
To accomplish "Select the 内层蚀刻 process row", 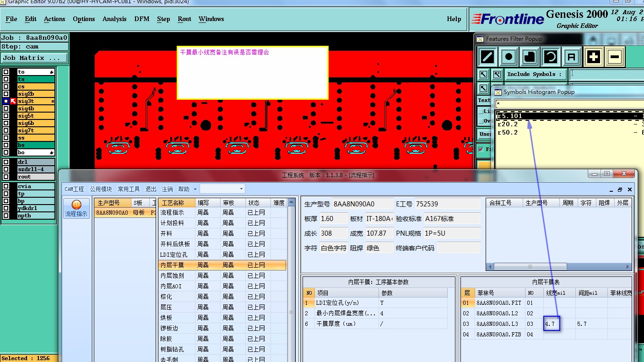I will coord(222,276).
